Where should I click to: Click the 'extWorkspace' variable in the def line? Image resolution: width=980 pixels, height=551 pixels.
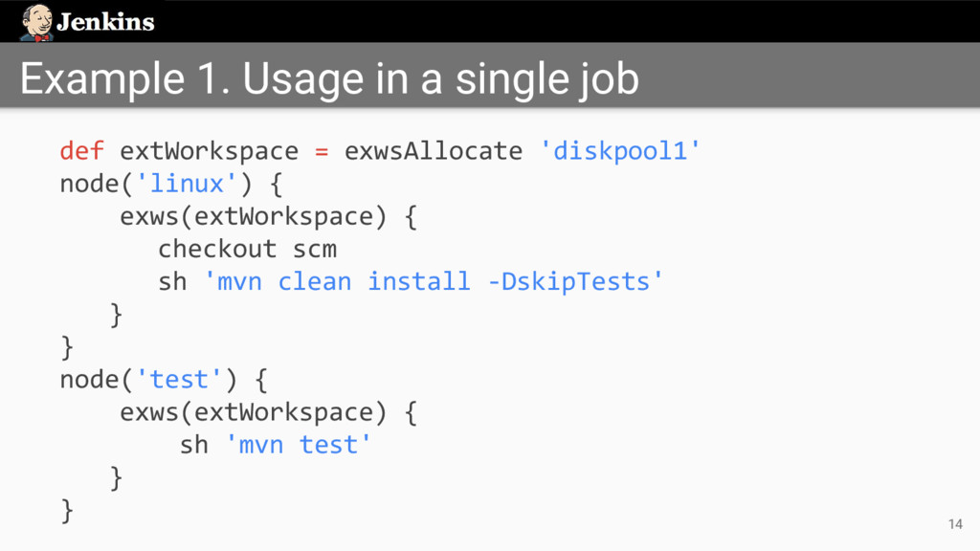point(209,151)
